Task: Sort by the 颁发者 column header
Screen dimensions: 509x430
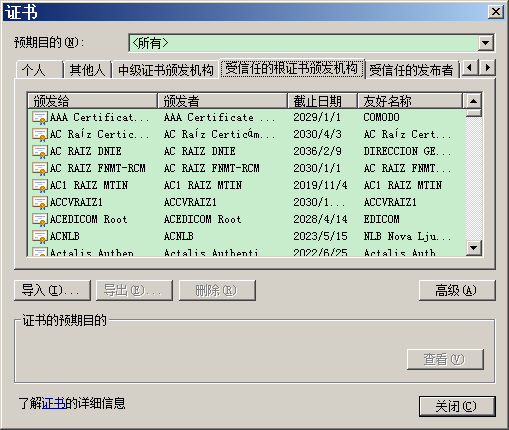Action: click(x=222, y=101)
